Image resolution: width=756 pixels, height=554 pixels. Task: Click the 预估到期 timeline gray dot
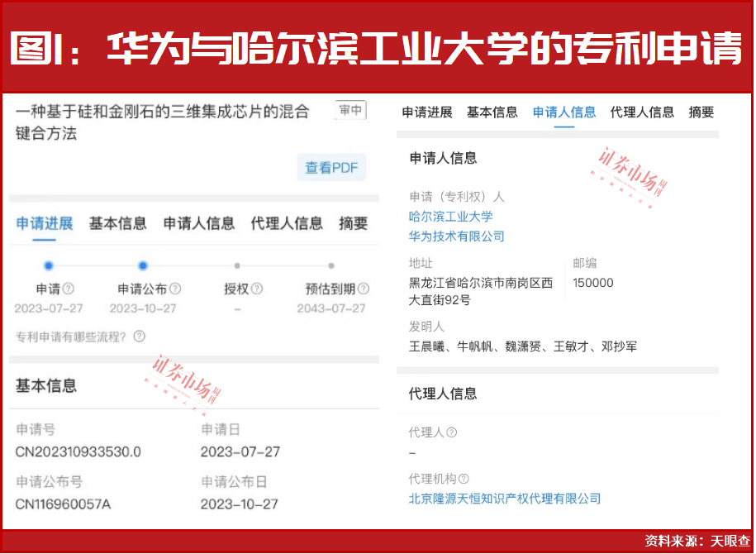(x=330, y=265)
